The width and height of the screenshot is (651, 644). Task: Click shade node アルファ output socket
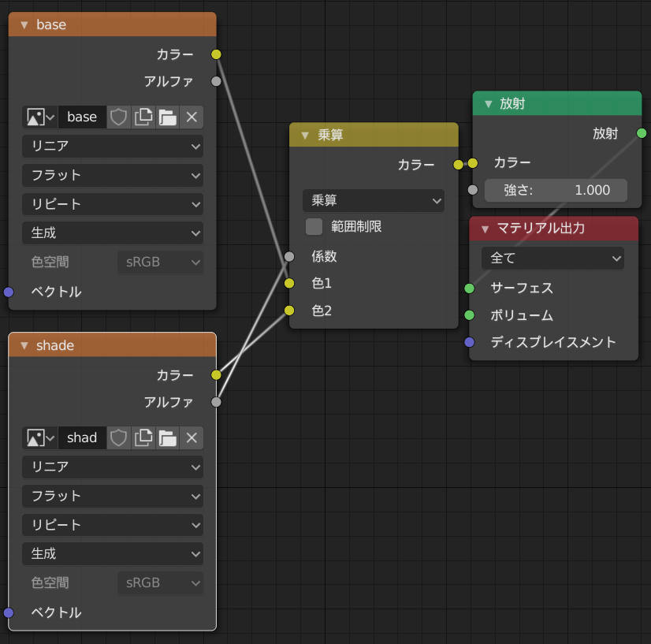pos(216,402)
